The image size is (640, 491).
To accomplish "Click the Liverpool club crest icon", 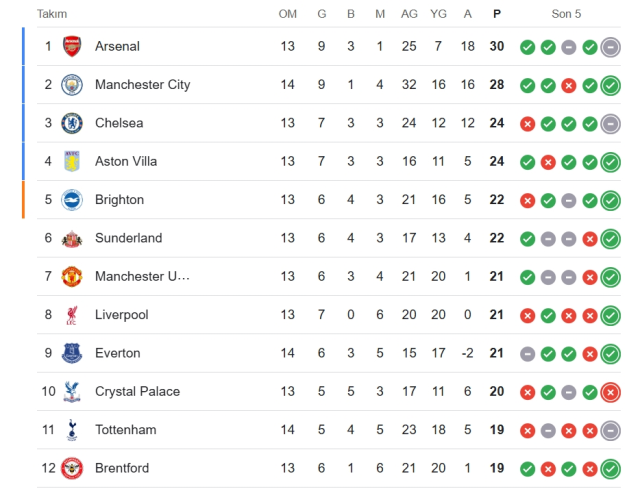I will [x=72, y=315].
